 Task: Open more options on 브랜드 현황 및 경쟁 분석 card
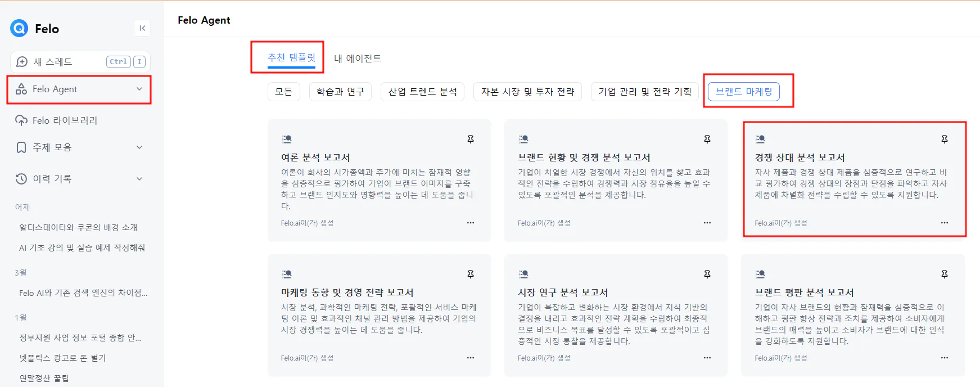pyautogui.click(x=707, y=223)
